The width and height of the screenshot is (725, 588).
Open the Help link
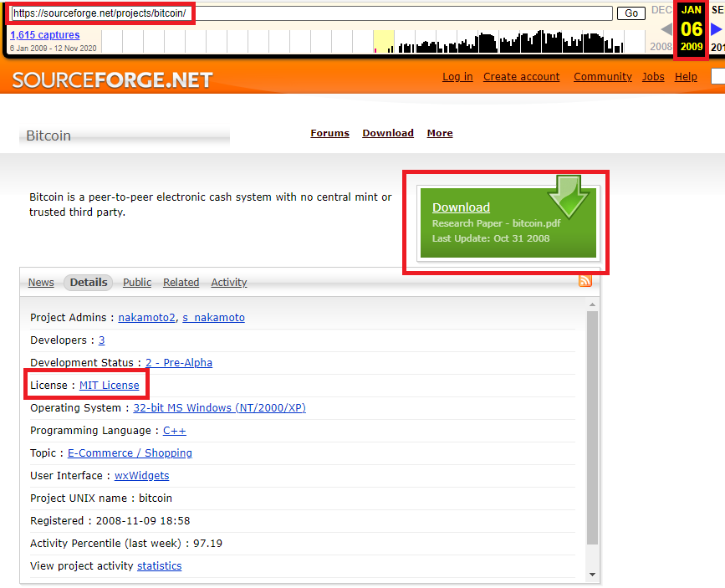pyautogui.click(x=686, y=77)
